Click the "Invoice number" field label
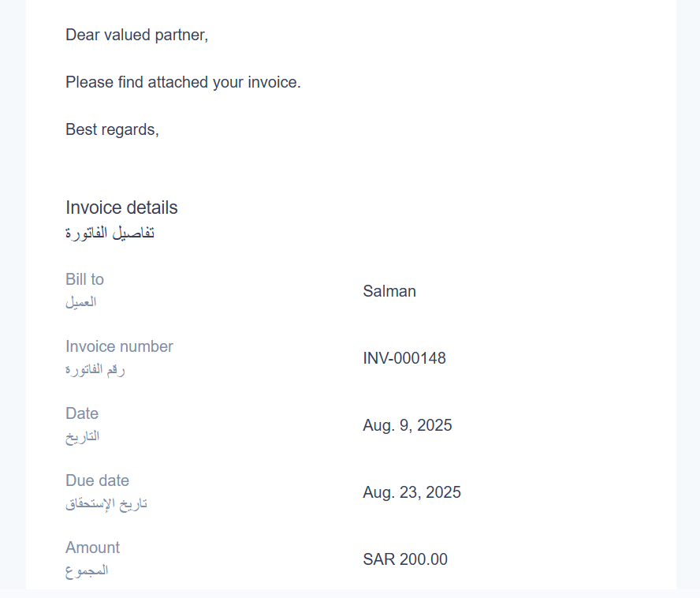The height and width of the screenshot is (598, 700). click(x=119, y=346)
